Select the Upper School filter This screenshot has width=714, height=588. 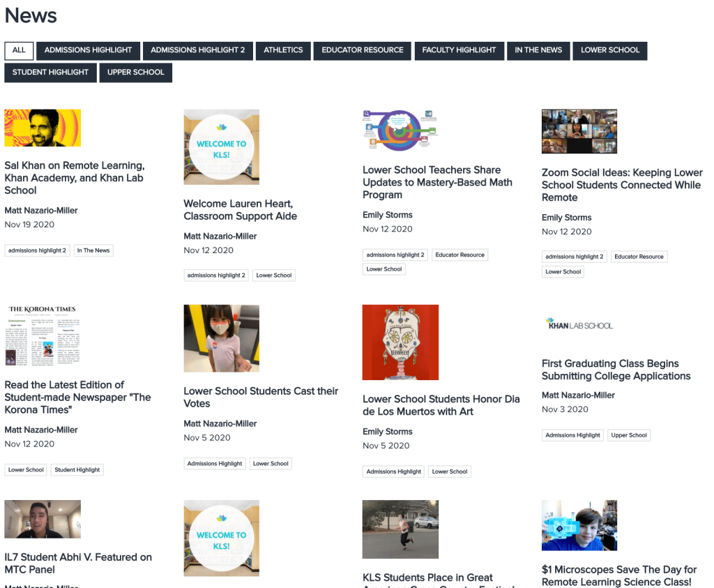pyautogui.click(x=135, y=73)
